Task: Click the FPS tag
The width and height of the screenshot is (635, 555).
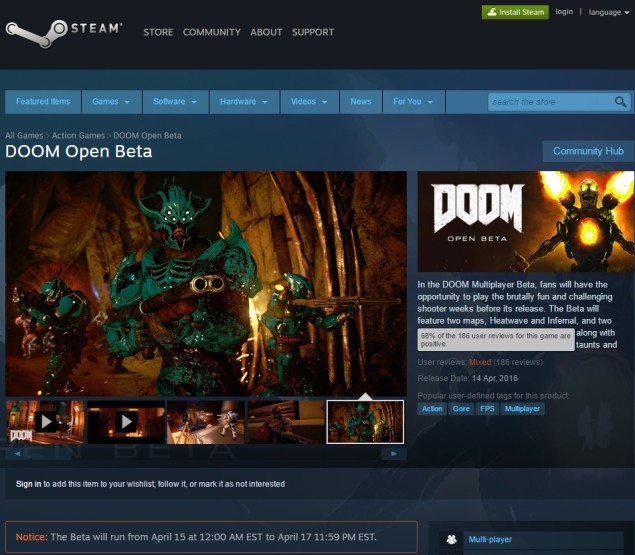Action: point(487,409)
